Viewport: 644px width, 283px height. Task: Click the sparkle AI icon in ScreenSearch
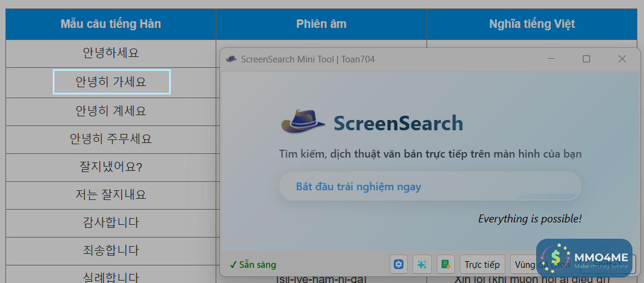point(422,264)
